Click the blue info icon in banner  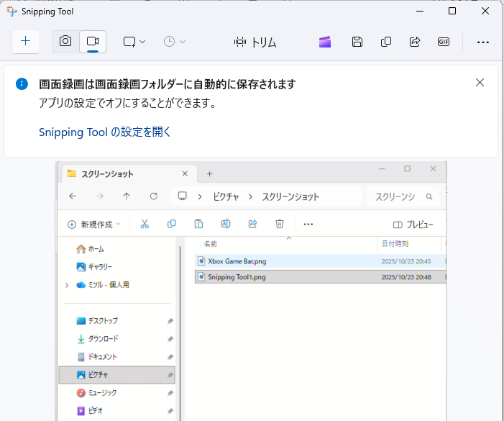[x=22, y=84]
